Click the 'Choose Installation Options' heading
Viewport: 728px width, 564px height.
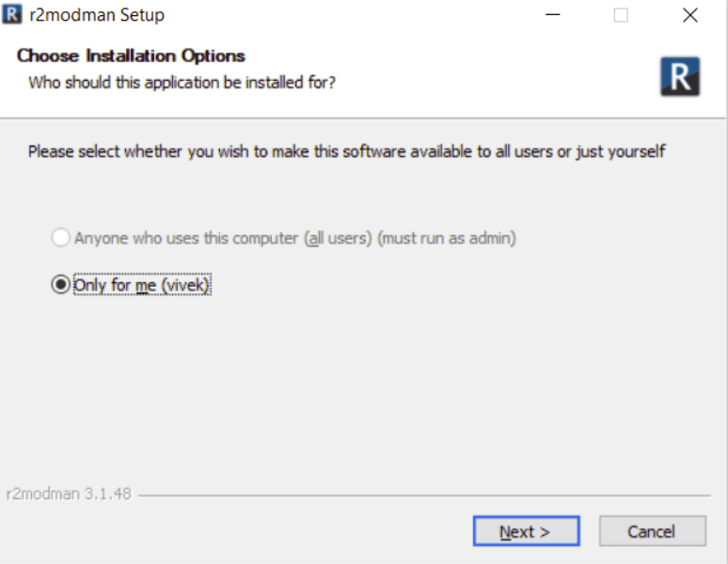click(131, 55)
